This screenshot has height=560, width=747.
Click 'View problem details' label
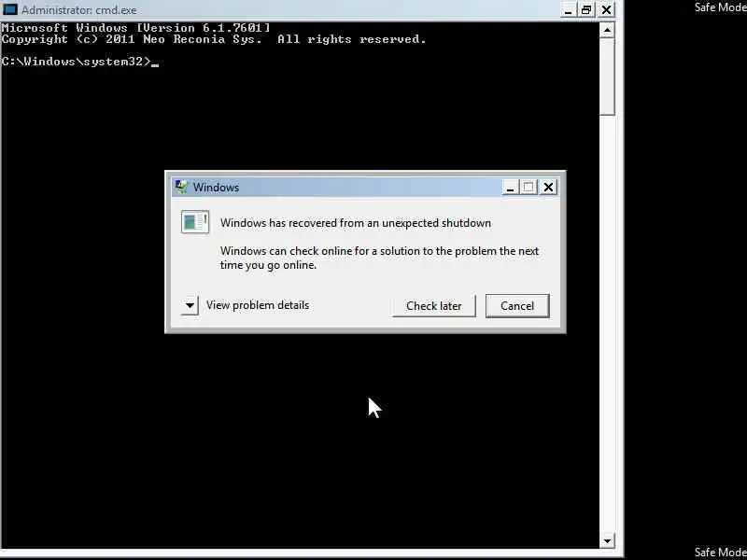click(258, 305)
